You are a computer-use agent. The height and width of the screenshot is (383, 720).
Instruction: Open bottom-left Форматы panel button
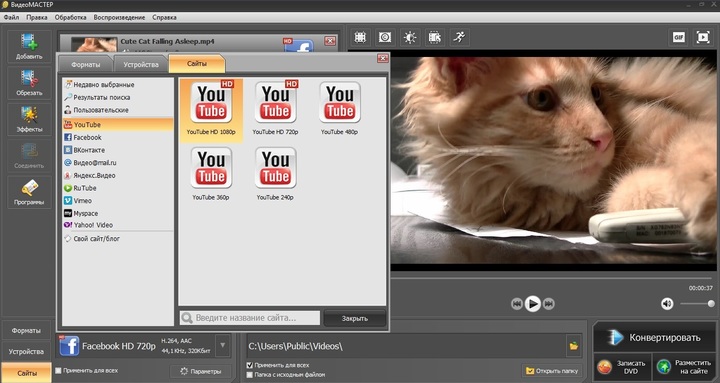click(x=26, y=331)
